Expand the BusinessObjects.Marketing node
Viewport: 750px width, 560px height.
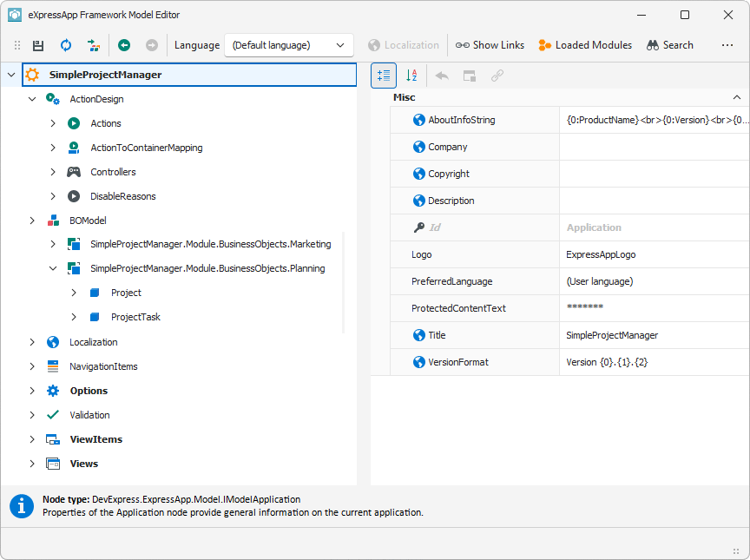point(53,244)
